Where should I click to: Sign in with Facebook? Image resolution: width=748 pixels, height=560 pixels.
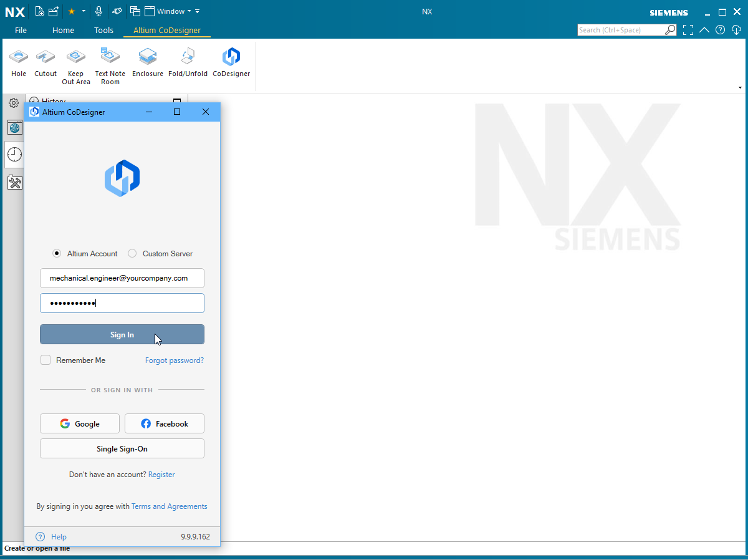coord(165,424)
